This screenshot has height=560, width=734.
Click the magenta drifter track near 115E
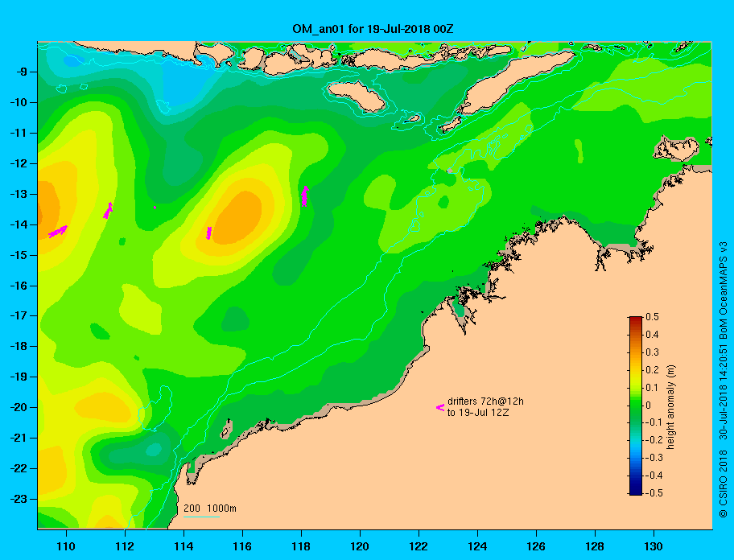(x=208, y=233)
